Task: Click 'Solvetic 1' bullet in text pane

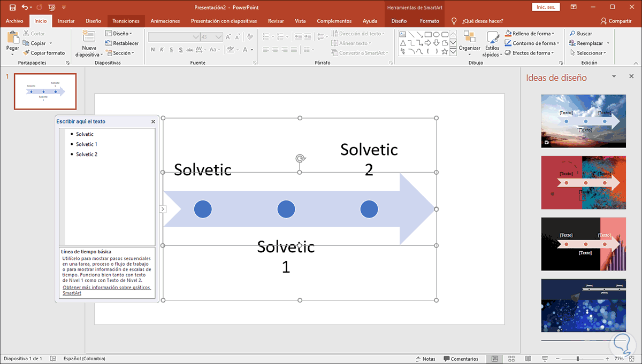Action: (86, 144)
